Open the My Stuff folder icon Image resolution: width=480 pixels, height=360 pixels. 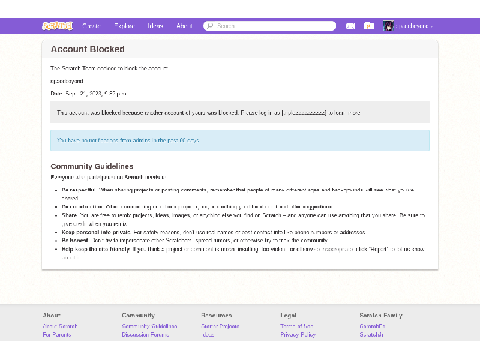369,26
